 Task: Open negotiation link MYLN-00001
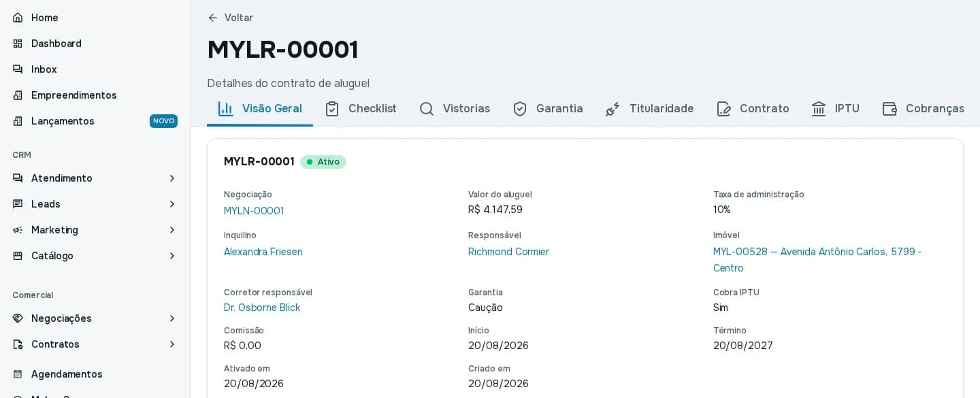(x=254, y=211)
